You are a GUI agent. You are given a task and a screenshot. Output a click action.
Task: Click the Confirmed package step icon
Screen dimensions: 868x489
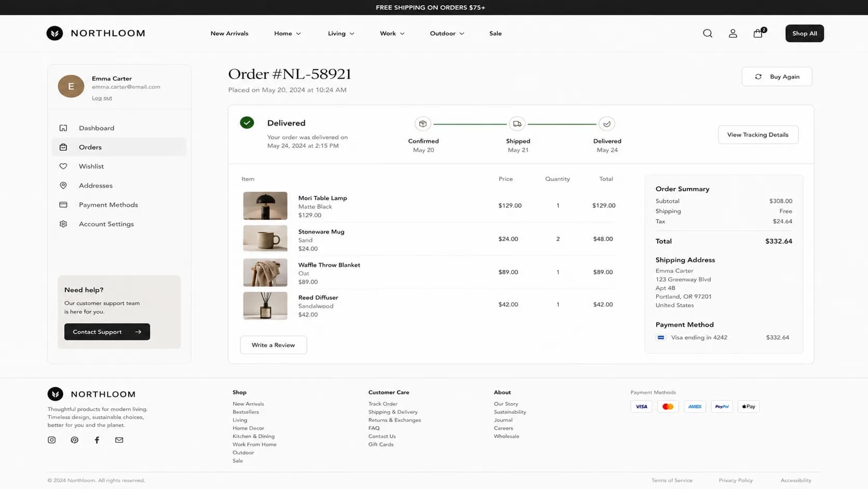423,124
